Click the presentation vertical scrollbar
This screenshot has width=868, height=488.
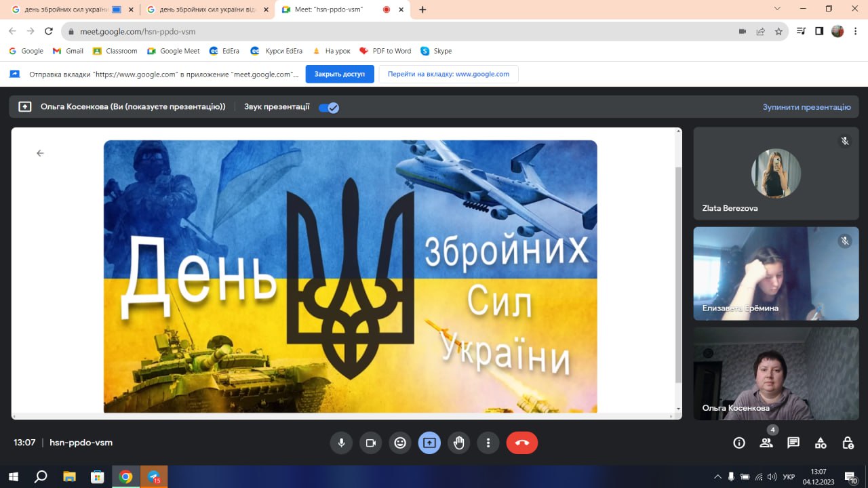pyautogui.click(x=679, y=271)
